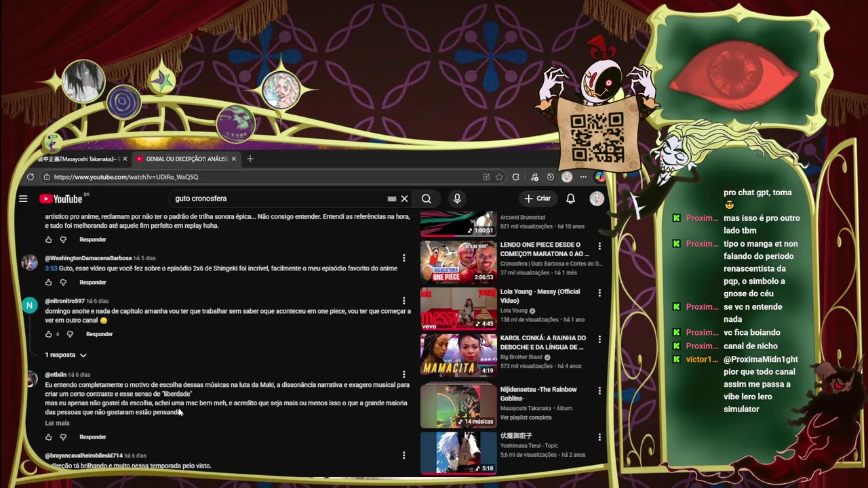This screenshot has height=488, width=868.
Task: Go to the YouTube home logo
Action: (61, 199)
